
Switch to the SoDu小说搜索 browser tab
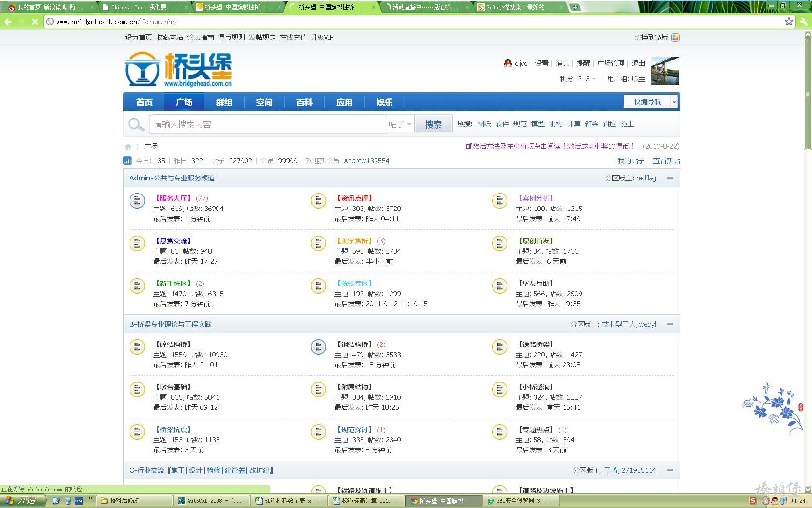click(x=520, y=7)
